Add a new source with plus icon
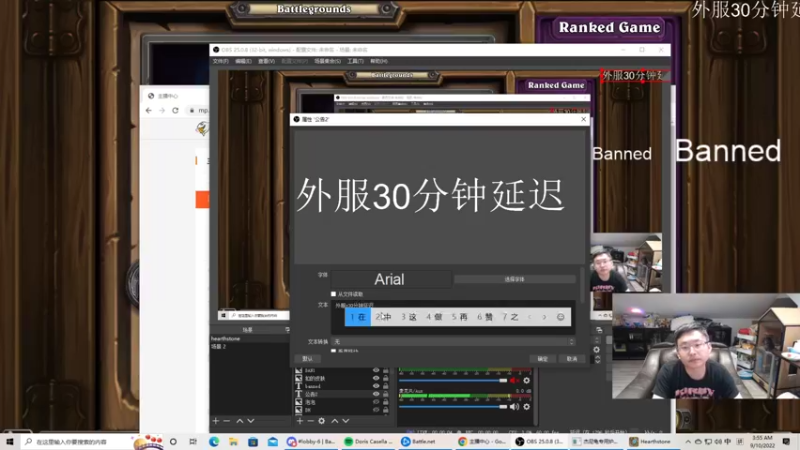Screen dimensions: 800x450 pos(300,421)
